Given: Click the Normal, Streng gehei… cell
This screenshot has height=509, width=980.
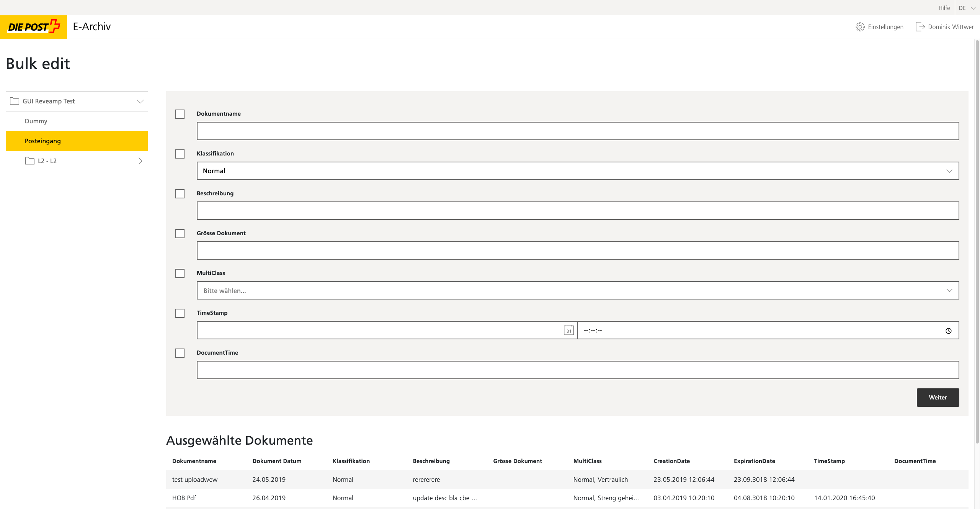Looking at the screenshot, I should pyautogui.click(x=606, y=498).
